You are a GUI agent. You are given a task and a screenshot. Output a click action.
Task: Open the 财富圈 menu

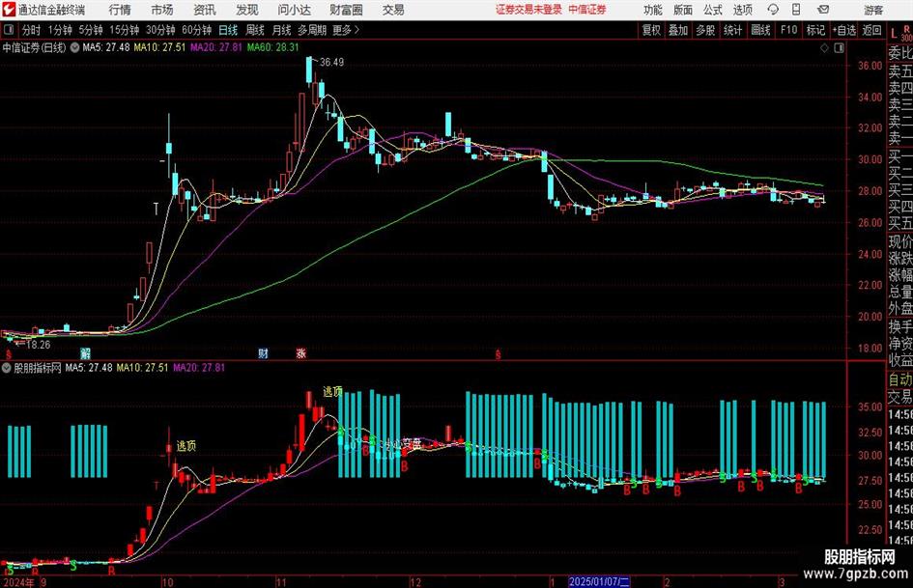pos(346,10)
